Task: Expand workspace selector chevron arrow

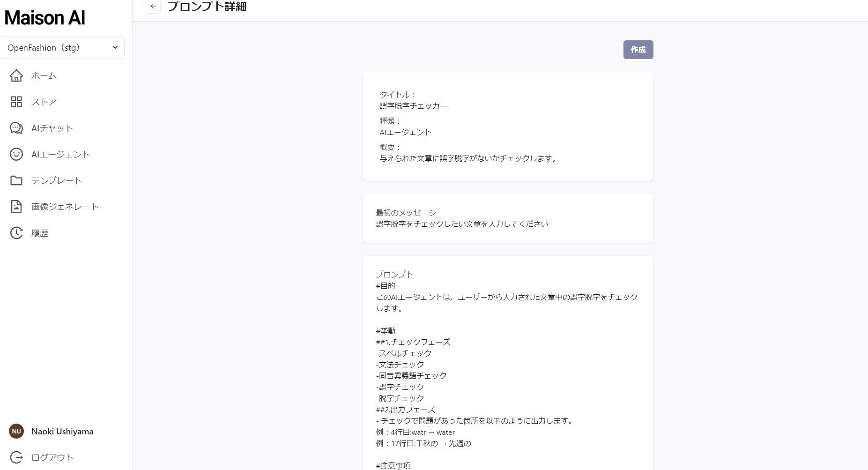Action: (115, 47)
